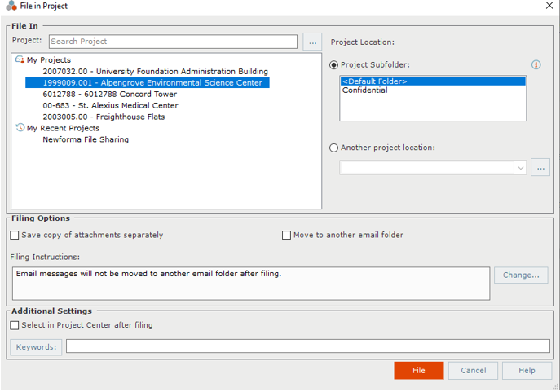560x392 pixels.
Task: Click the My Recent Projects clock icon
Action: pos(20,127)
